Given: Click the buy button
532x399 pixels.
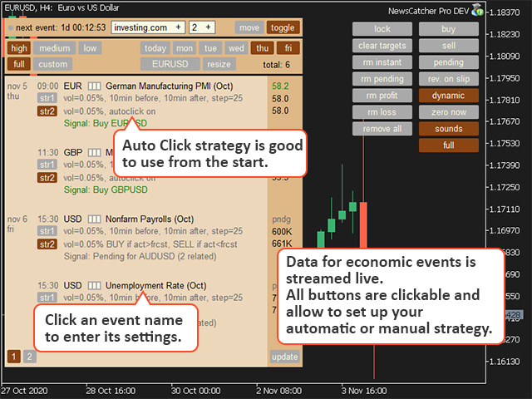Looking at the screenshot, I should click(449, 29).
